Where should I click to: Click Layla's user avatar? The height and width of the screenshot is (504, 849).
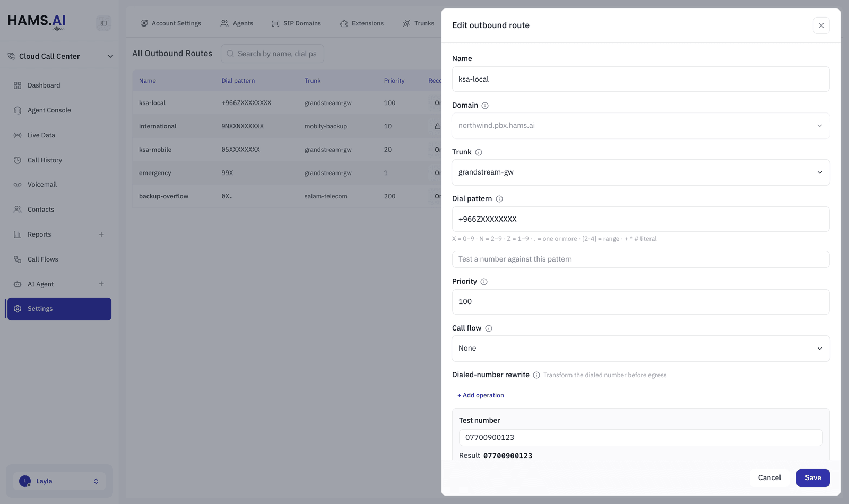click(x=24, y=481)
